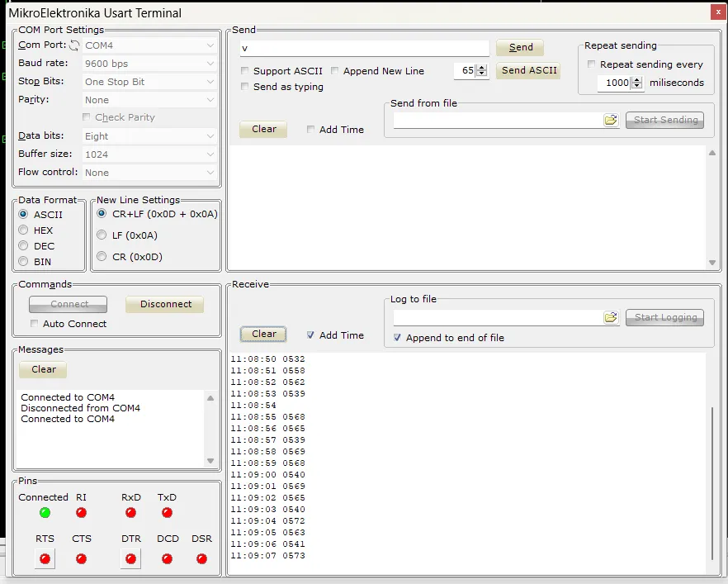Select DEC data format
This screenshot has height=584, width=728.
click(x=23, y=246)
